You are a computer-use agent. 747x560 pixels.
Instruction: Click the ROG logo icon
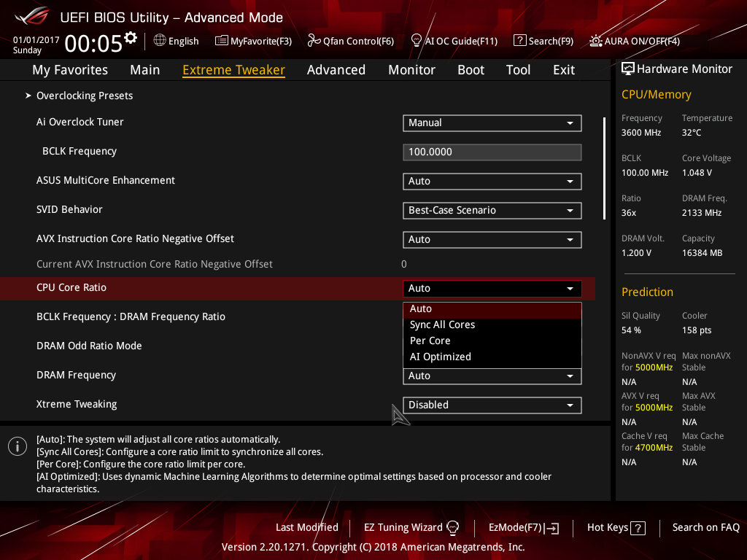(32, 16)
